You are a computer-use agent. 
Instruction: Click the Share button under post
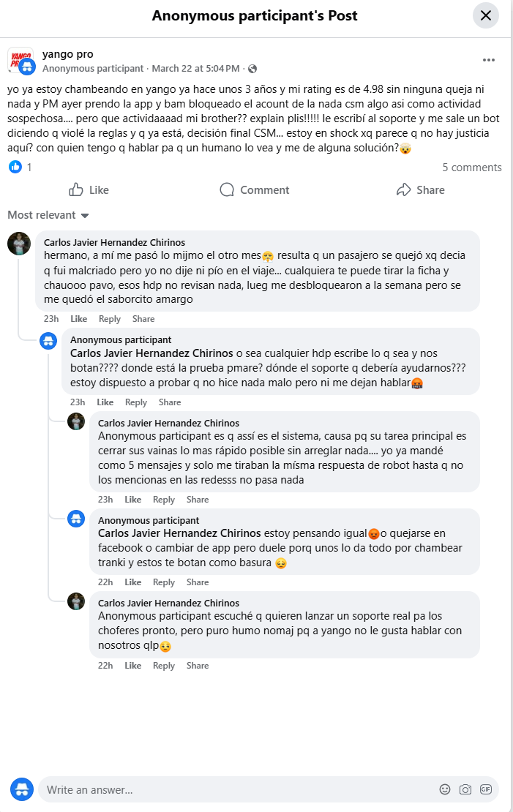420,189
